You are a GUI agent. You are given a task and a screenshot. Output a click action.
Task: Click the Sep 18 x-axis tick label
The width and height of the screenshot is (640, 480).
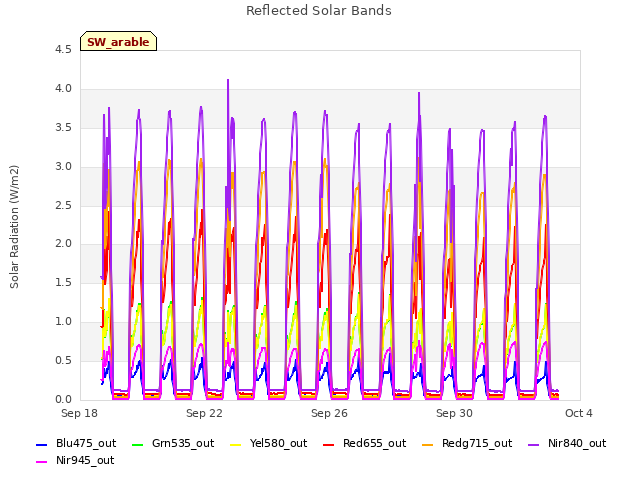click(80, 413)
